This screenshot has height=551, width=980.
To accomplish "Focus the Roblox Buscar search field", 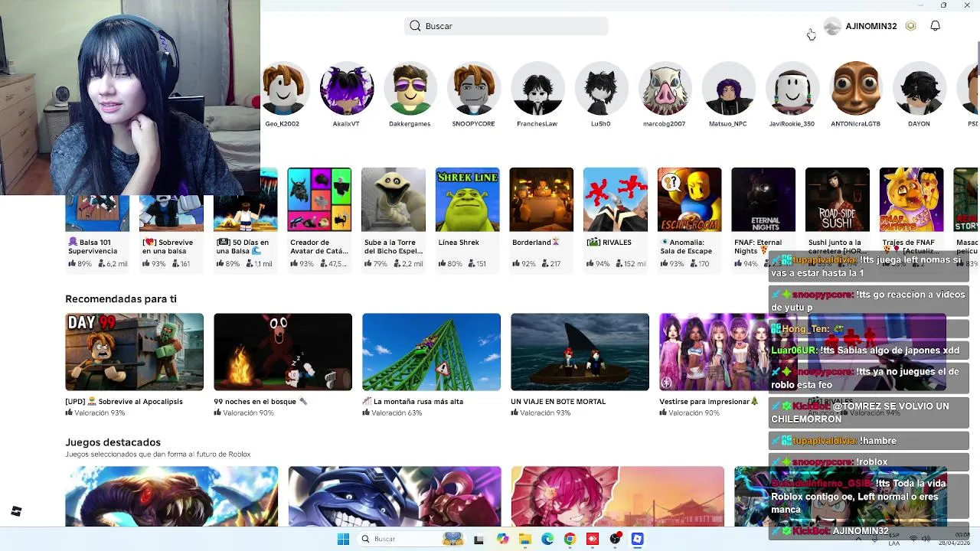I will 506,26.
